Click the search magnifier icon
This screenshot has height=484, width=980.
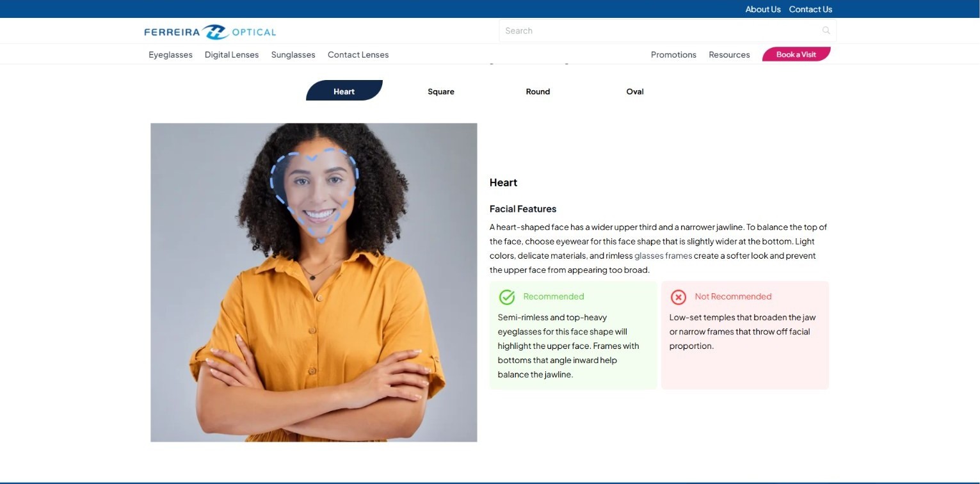click(826, 30)
